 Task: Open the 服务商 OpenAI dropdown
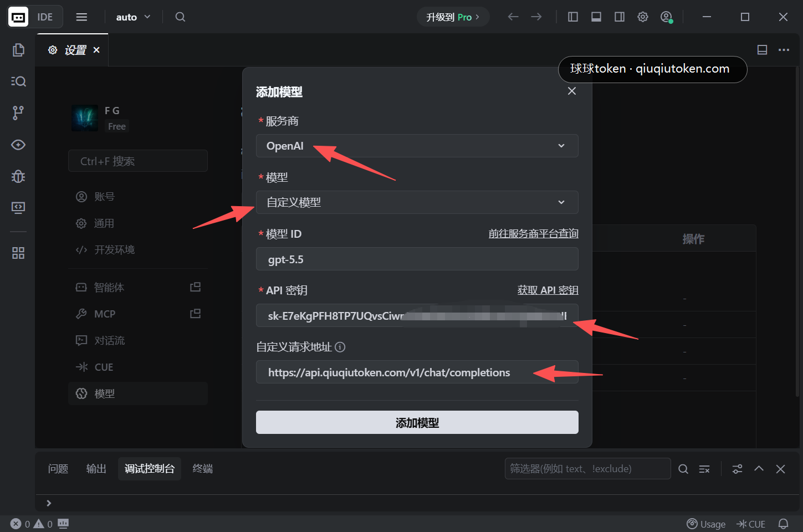[417, 146]
